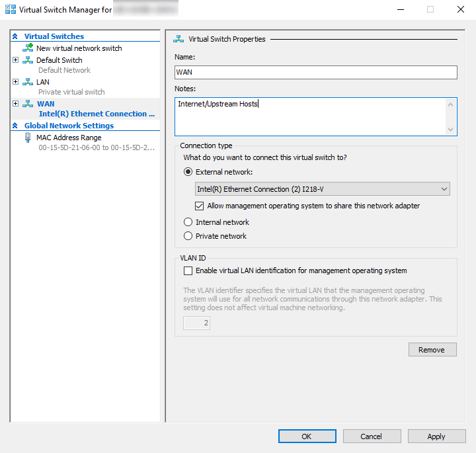Click the WAN switch icon
476x453 pixels.
tap(28, 104)
